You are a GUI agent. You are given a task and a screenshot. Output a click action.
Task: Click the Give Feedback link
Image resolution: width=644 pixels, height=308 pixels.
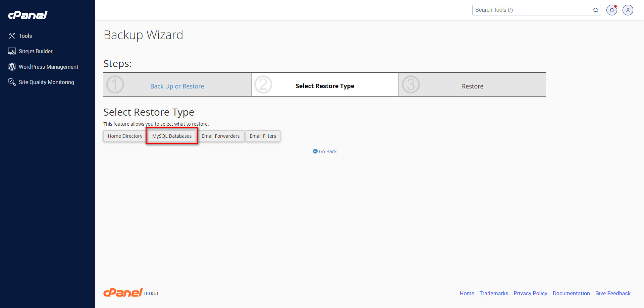612,293
